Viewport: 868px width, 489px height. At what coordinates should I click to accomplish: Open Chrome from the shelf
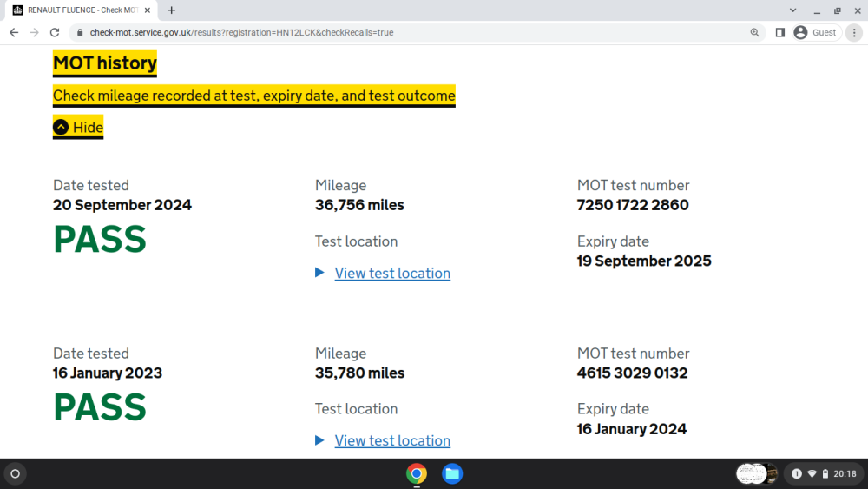coord(417,473)
